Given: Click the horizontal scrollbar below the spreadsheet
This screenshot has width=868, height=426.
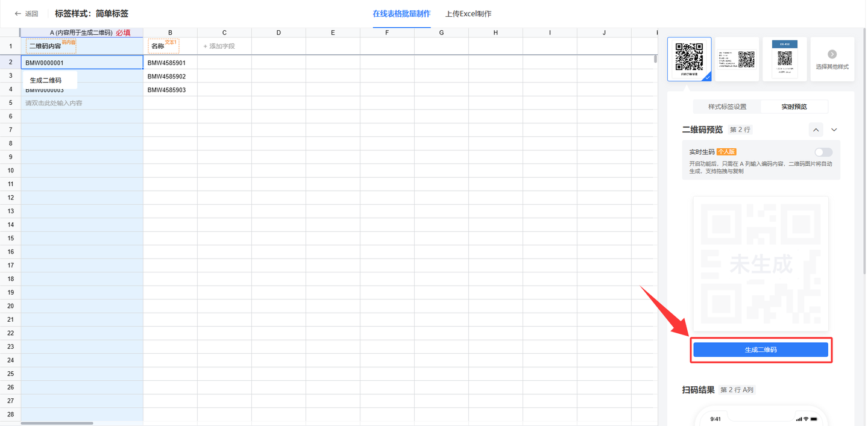Looking at the screenshot, I should point(57,423).
